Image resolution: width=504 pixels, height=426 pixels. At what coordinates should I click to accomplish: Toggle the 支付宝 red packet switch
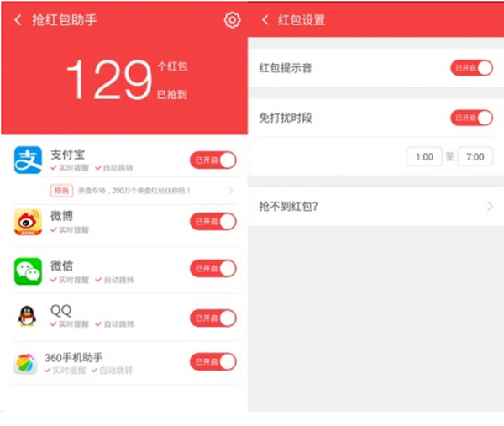(x=213, y=160)
